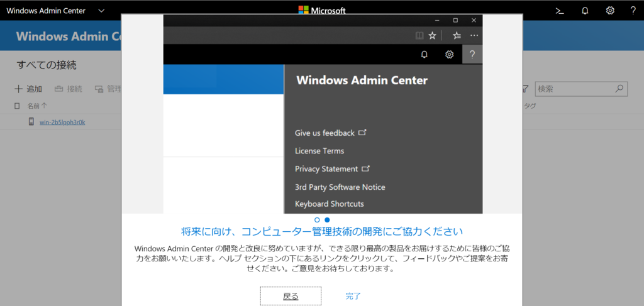Open the win-2b5lpph3r0k connection link

click(x=62, y=122)
